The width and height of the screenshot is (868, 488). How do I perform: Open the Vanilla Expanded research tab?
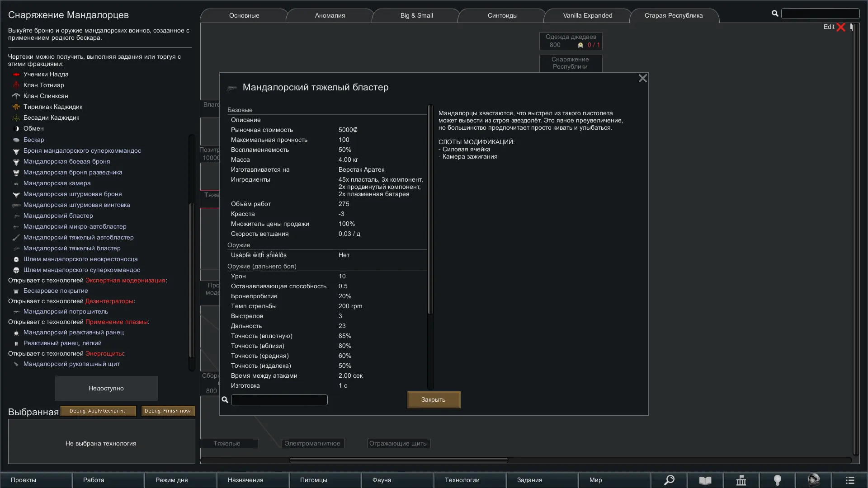[588, 15]
